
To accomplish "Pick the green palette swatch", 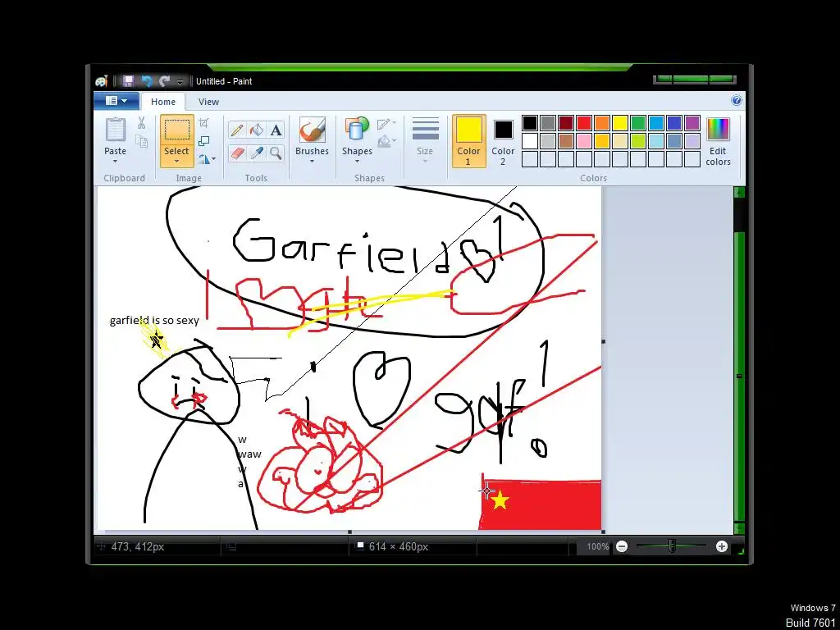I will click(638, 123).
